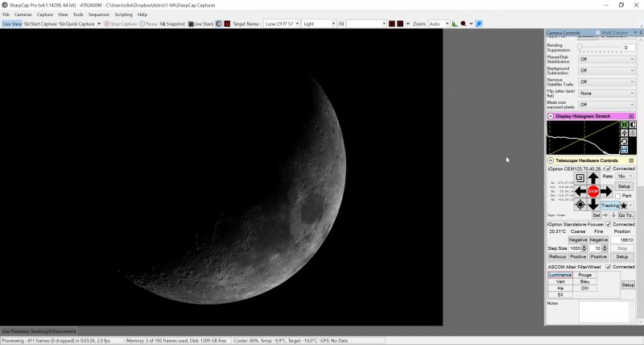Click the second red reticule overlay icon
The height and width of the screenshot is (345, 644).
[x=400, y=24]
